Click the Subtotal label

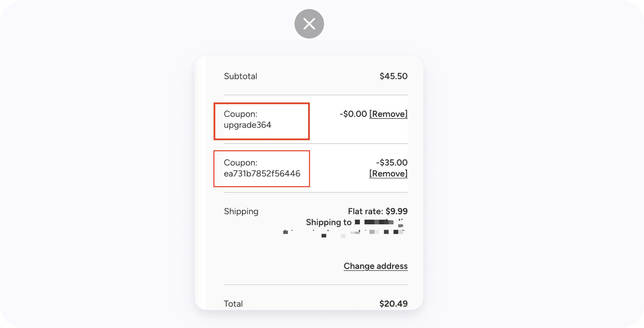click(240, 76)
